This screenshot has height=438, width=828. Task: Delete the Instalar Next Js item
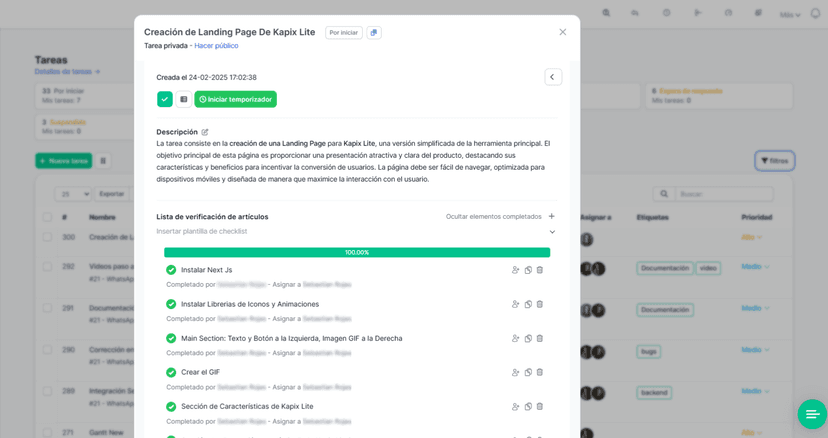[x=540, y=270]
